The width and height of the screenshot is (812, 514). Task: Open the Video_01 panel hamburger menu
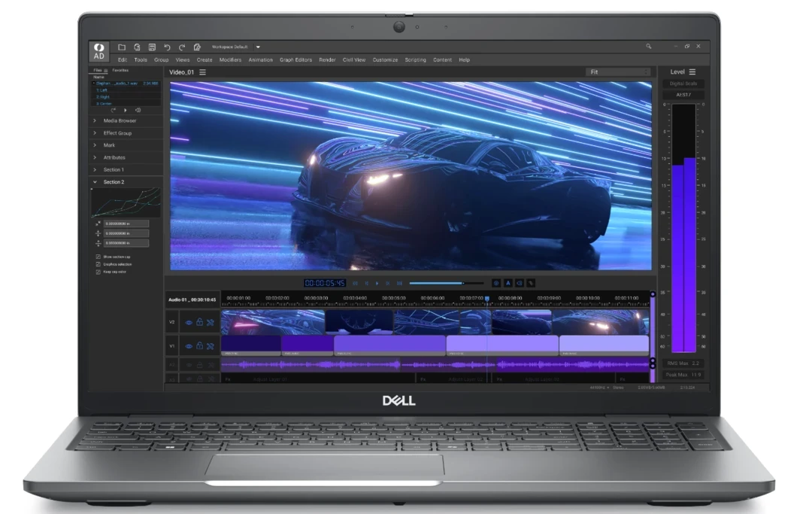tap(202, 72)
